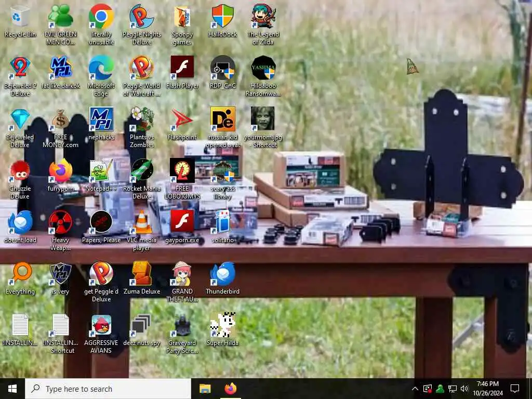Screen dimensions: 532x399
Task: Open the volume speaker tray icon
Action: click(464, 389)
